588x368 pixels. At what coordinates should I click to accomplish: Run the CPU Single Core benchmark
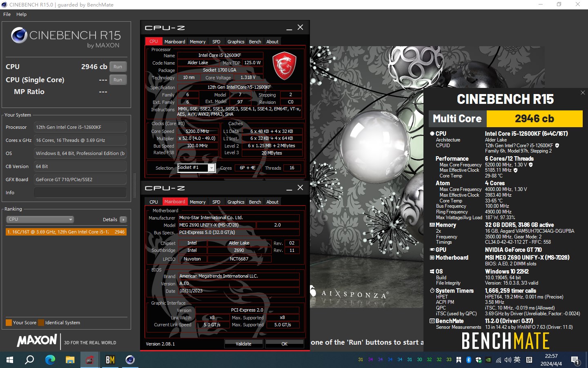[118, 80]
